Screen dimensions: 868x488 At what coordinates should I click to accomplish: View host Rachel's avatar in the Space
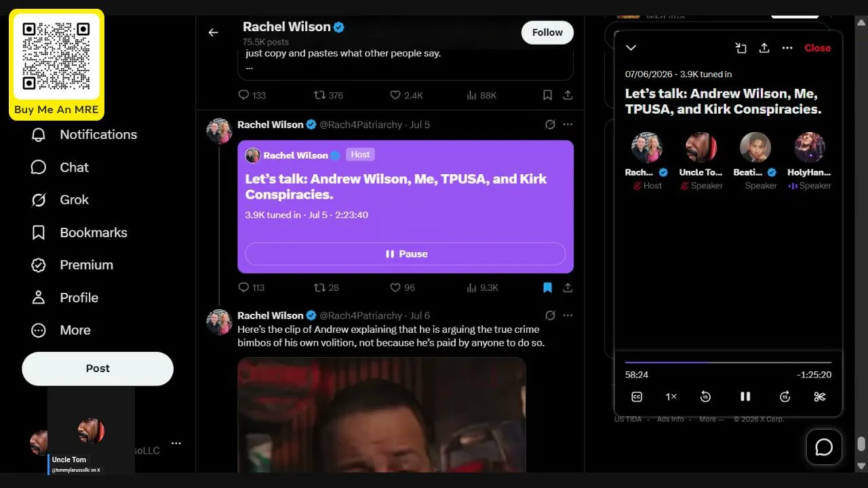pos(646,148)
